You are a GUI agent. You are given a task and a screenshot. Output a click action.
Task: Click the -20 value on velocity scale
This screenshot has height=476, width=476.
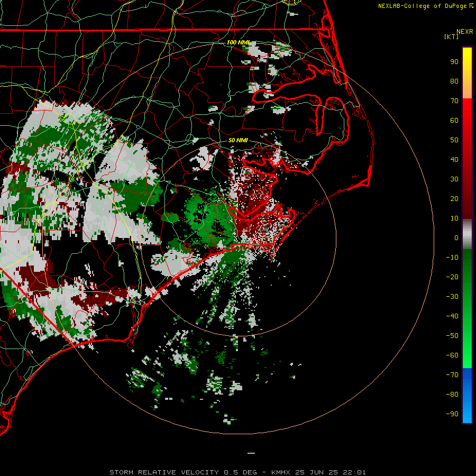tap(452, 277)
